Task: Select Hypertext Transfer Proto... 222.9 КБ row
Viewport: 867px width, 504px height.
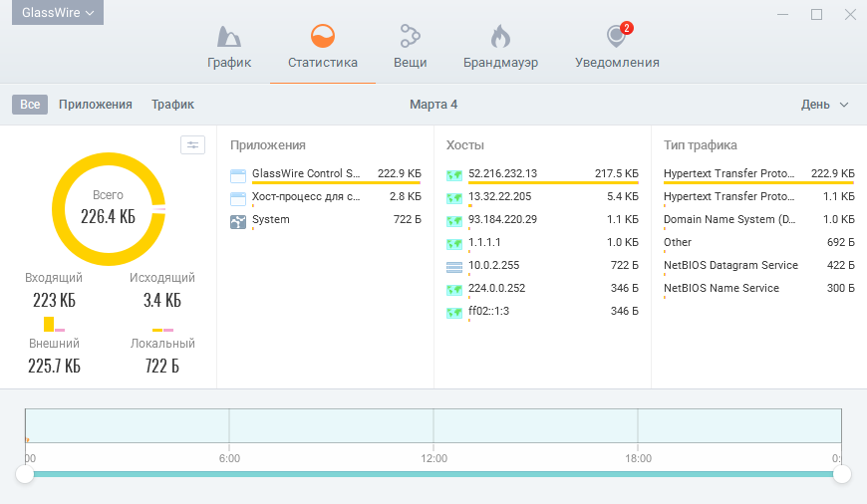Action: 759,173
